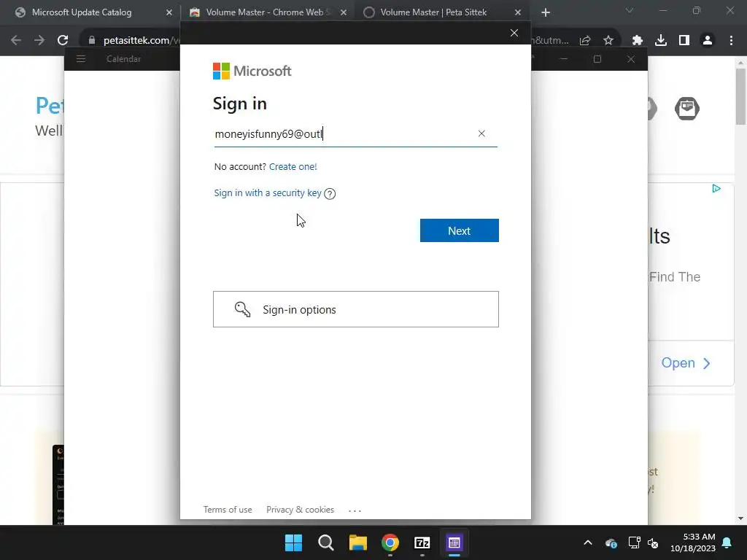Switch to the Volume Master - Chrome Web Store tab
The width and height of the screenshot is (747, 560).
(265, 12)
